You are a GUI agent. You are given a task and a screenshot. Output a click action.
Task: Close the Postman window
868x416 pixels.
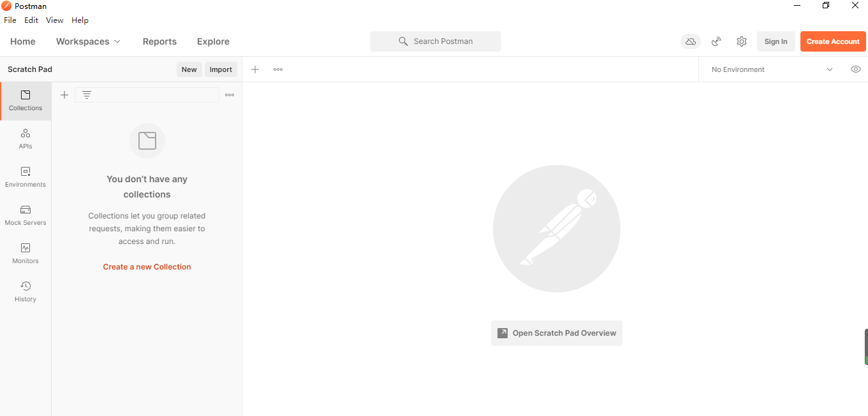coord(855,6)
